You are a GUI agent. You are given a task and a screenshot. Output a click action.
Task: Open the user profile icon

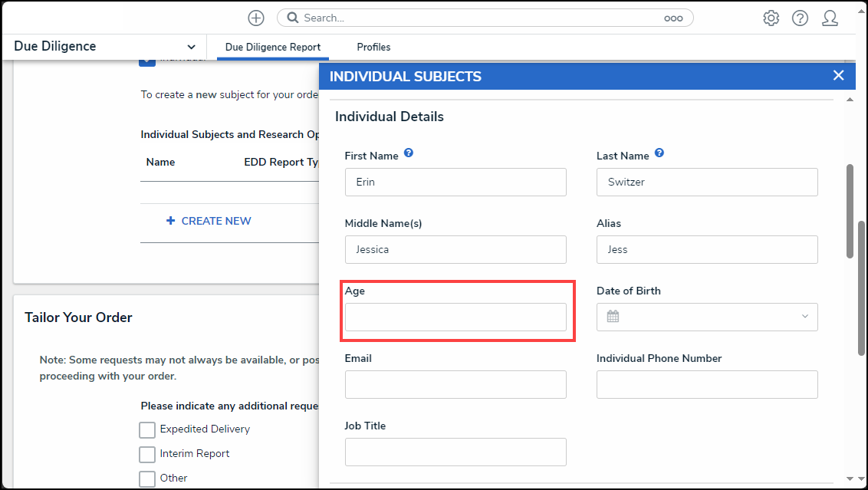[830, 18]
